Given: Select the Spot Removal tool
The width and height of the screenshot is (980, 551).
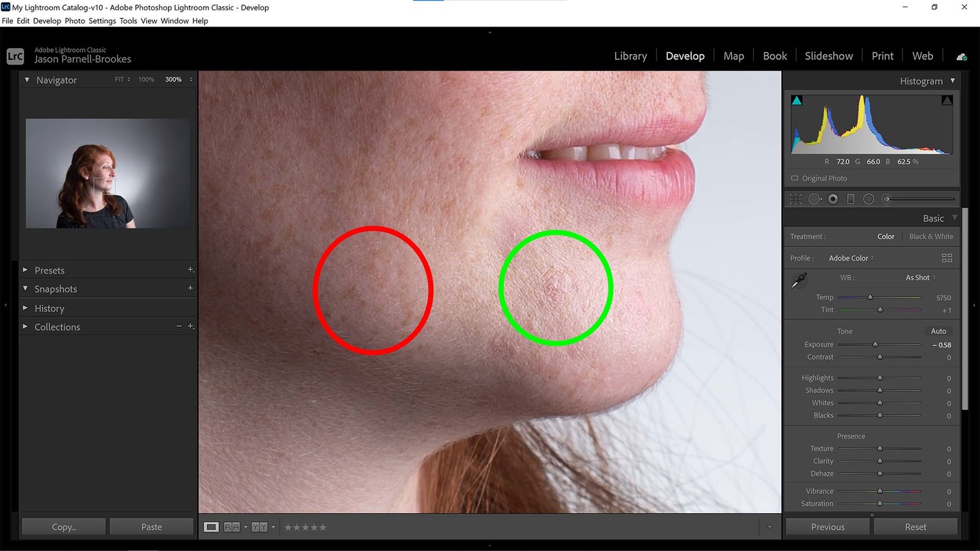Looking at the screenshot, I should point(815,199).
